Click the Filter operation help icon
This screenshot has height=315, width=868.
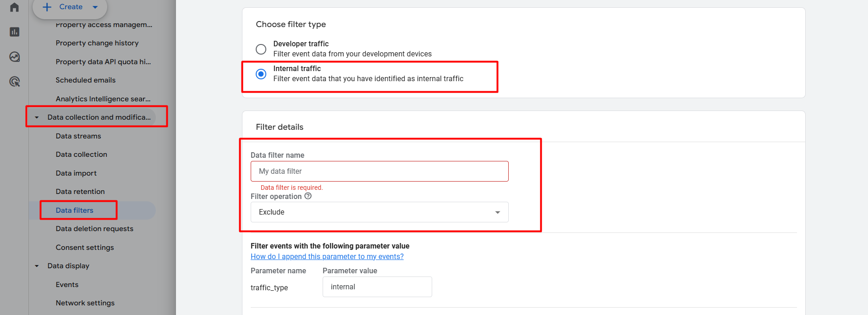(308, 196)
